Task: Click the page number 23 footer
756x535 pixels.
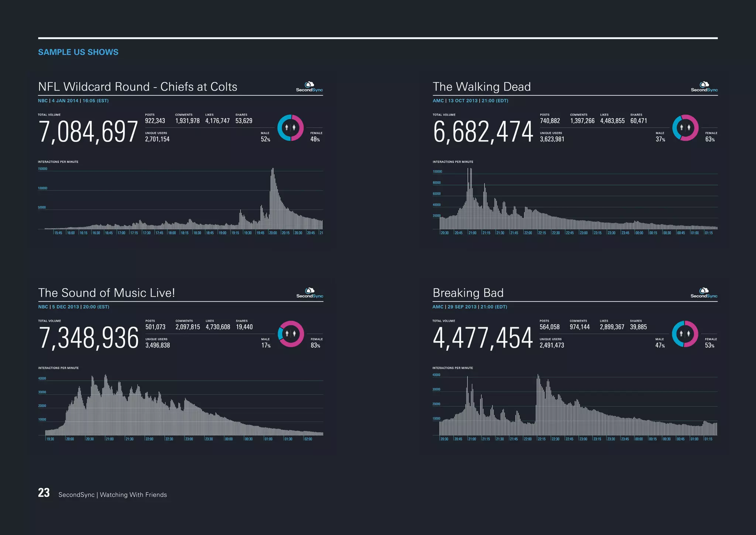Action: [x=44, y=493]
